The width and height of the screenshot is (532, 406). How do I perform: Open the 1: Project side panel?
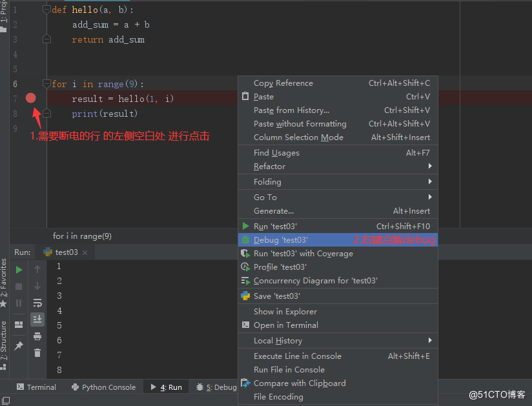[x=3, y=15]
